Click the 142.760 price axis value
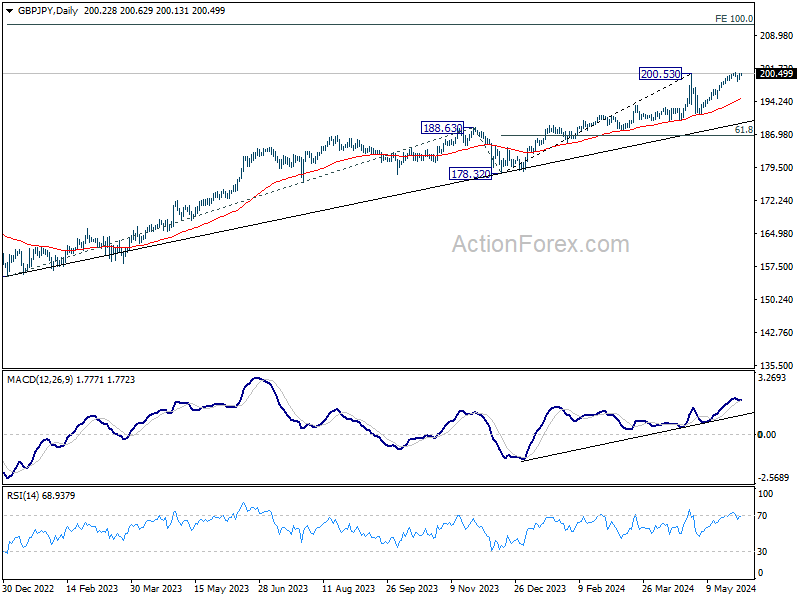The width and height of the screenshot is (800, 600). 777,333
